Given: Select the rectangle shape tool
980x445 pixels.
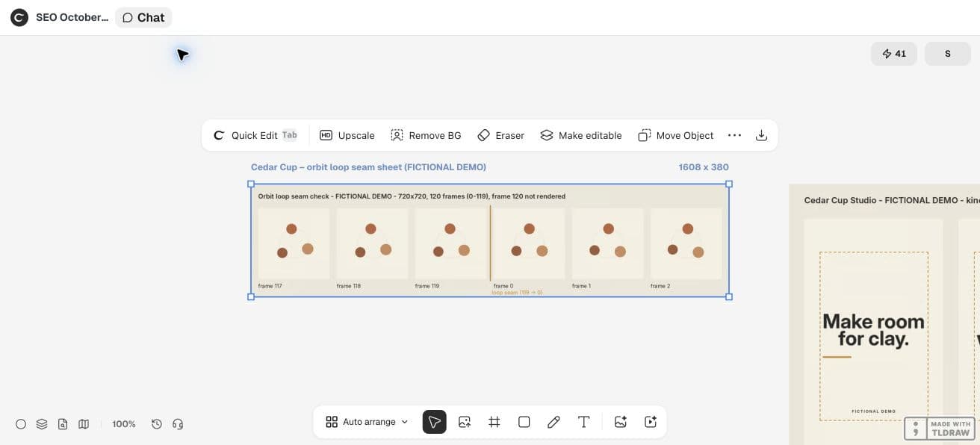Looking at the screenshot, I should 524,422.
